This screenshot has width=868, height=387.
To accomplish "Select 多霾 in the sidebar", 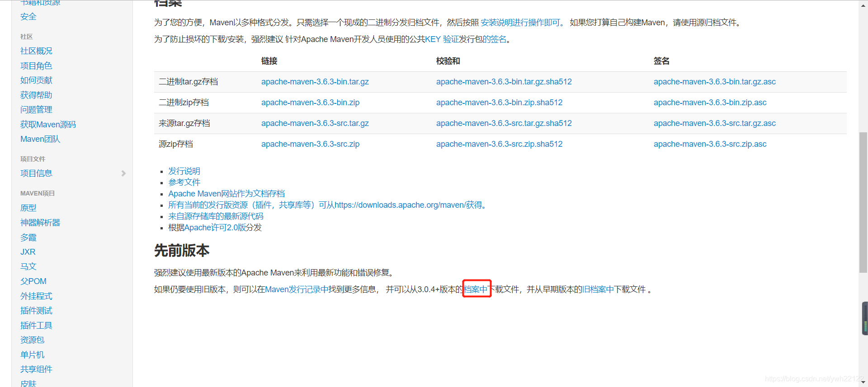I will pyautogui.click(x=28, y=238).
